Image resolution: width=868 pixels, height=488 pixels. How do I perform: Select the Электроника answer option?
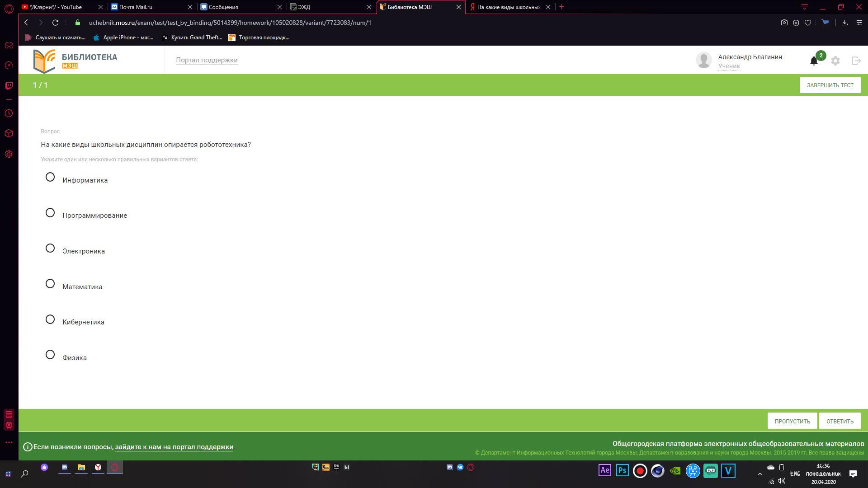(x=50, y=248)
